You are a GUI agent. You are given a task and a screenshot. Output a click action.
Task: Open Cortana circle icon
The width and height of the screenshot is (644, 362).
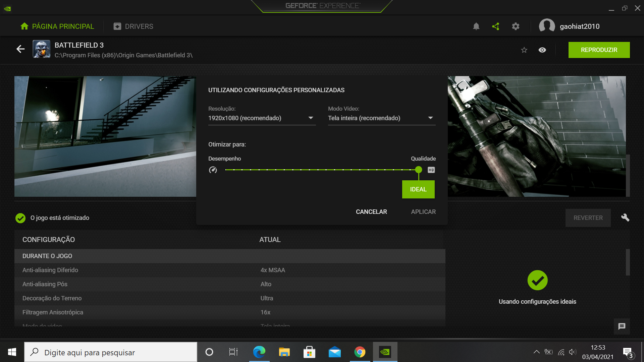pyautogui.click(x=209, y=352)
